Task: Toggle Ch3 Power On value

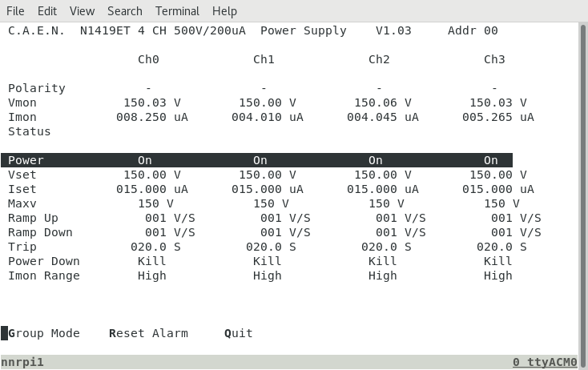Action: click(491, 160)
